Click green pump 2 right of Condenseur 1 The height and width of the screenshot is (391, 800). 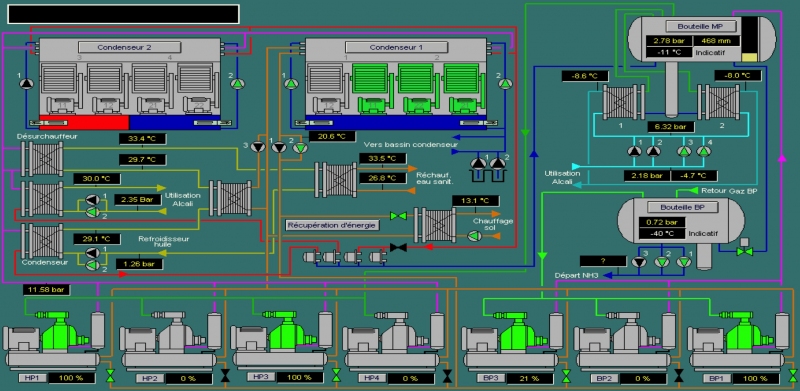(x=505, y=84)
